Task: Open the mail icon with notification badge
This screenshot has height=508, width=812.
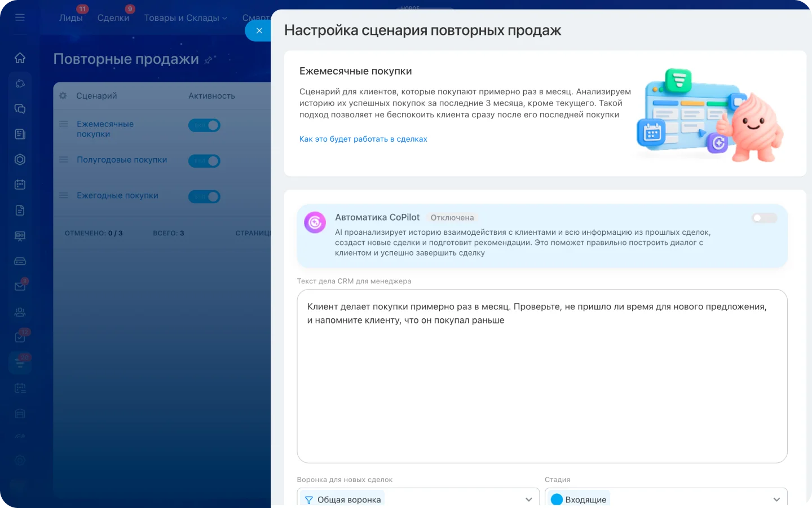Action: tap(20, 286)
